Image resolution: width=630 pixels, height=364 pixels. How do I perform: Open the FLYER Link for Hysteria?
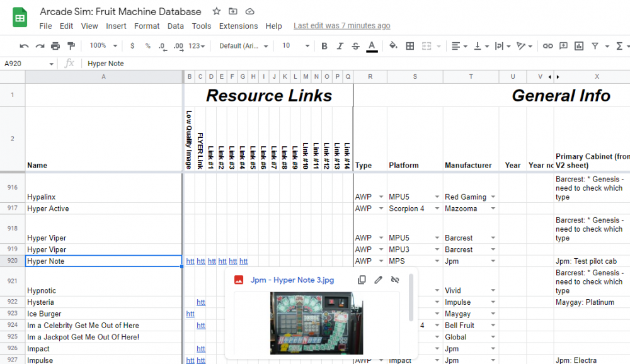point(201,302)
